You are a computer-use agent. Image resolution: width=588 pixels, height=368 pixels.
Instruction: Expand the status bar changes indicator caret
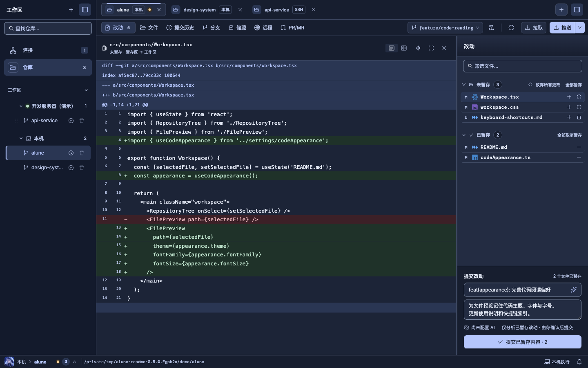pyautogui.click(x=74, y=362)
